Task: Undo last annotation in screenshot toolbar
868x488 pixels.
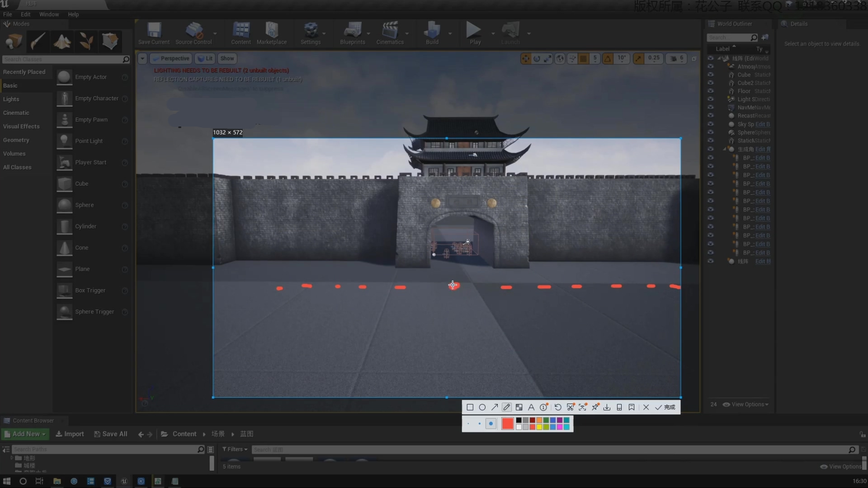Action: [558, 408]
